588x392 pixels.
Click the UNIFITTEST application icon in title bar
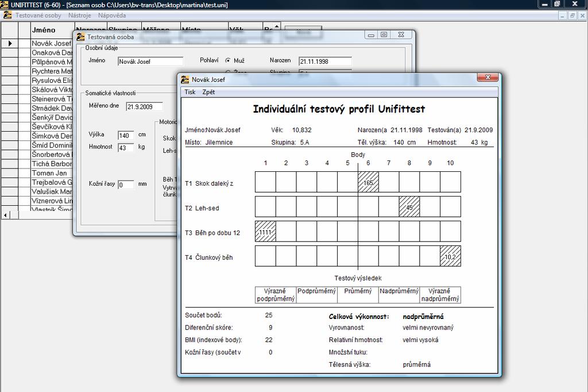[4, 5]
